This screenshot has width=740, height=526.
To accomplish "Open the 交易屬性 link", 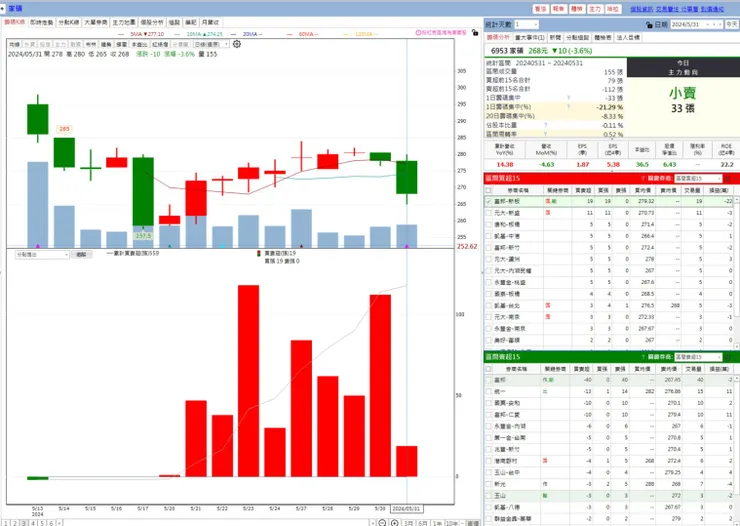I will click(x=667, y=9).
